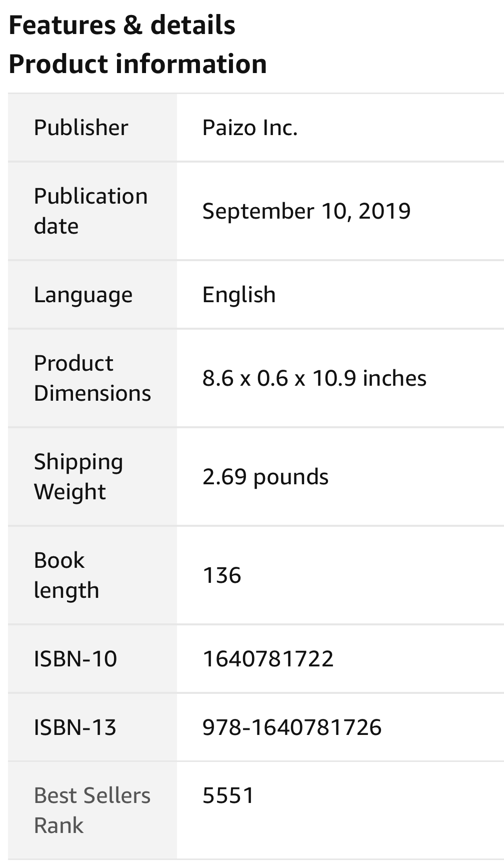This screenshot has height=863, width=504.
Task: Select the 136 book length value
Action: pos(222,575)
